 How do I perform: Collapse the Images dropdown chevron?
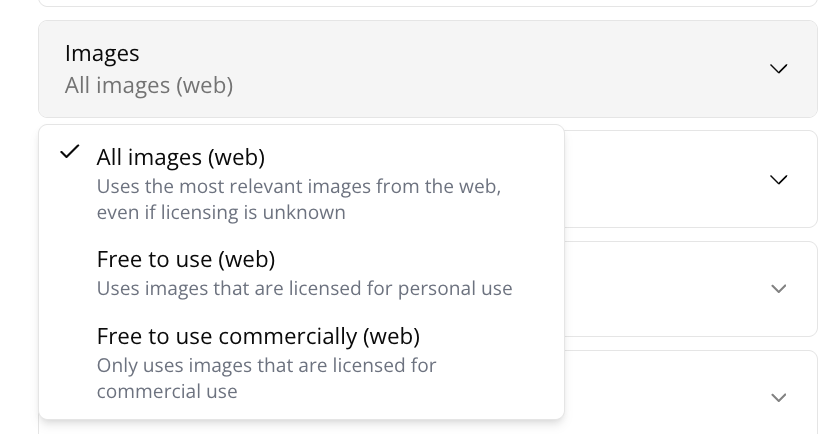778,69
